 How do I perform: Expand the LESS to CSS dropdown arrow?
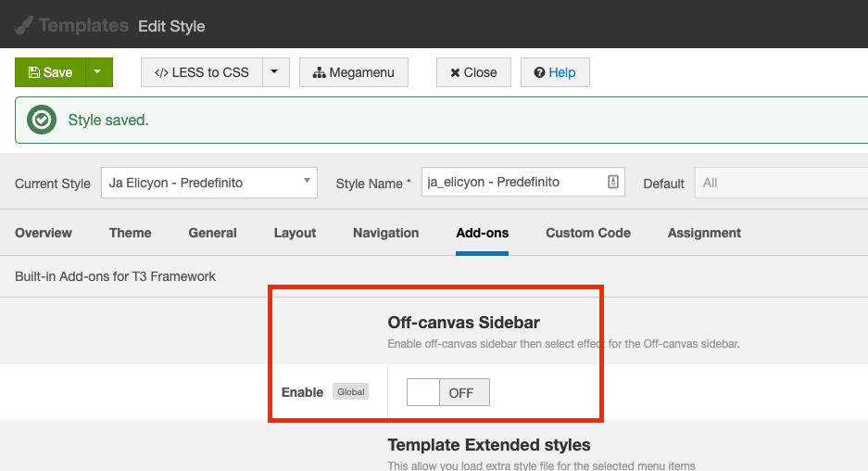tap(275, 72)
